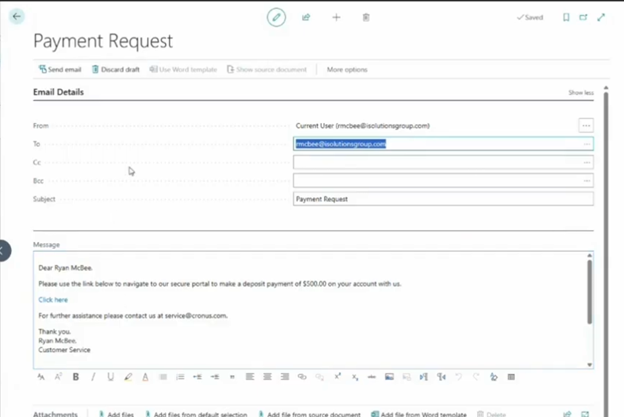This screenshot has width=624, height=417.
Task: Expand page with diagonal arrows icon
Action: tap(601, 17)
